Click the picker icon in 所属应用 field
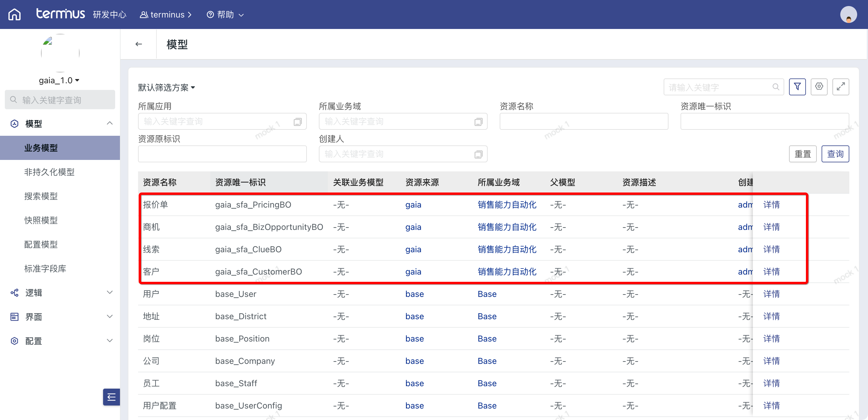This screenshot has width=868, height=420. click(297, 122)
